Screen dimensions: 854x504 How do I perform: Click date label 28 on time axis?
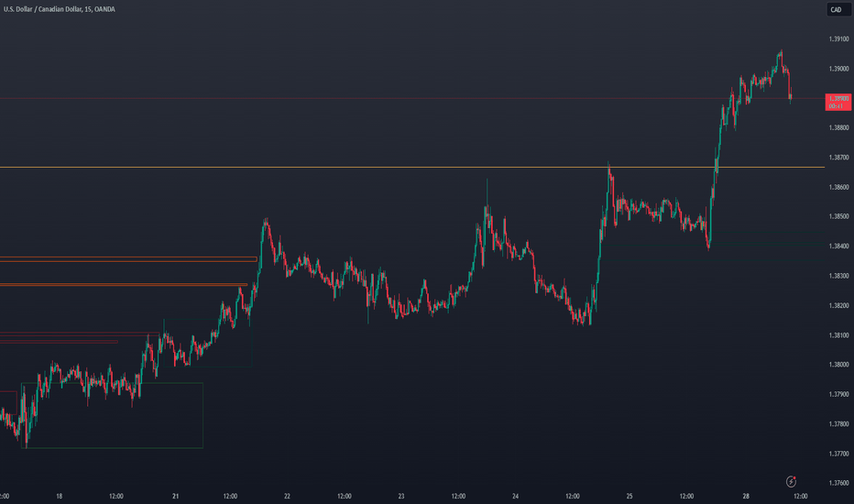(746, 497)
